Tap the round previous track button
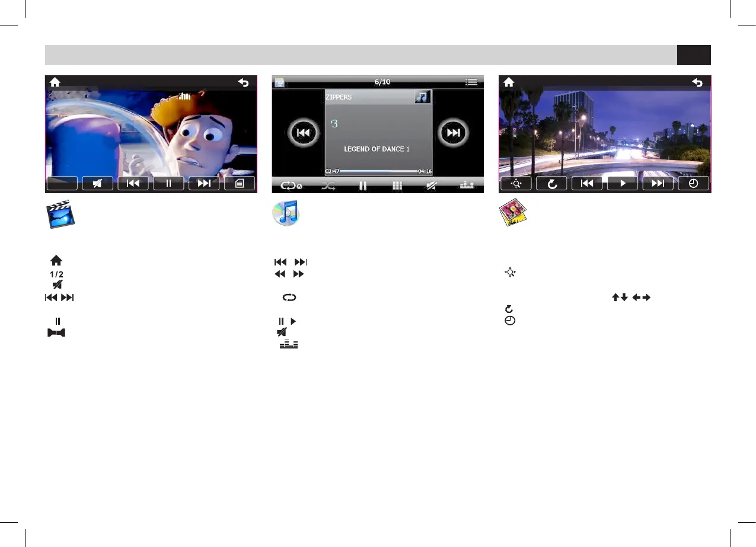The image size is (756, 547). pyautogui.click(x=303, y=133)
